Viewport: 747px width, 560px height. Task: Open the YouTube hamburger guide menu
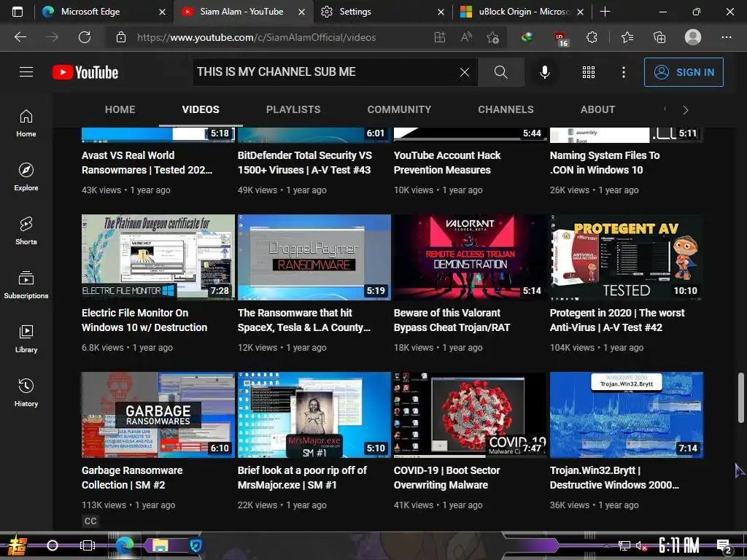26,72
